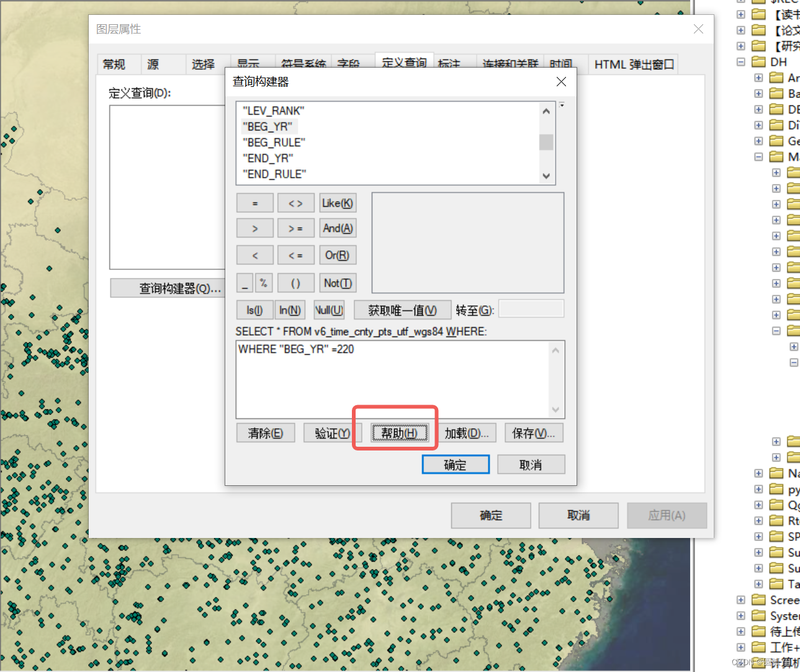Screen dimensions: 800x672
Task: Select the Scree folder icon
Action: pos(758,600)
